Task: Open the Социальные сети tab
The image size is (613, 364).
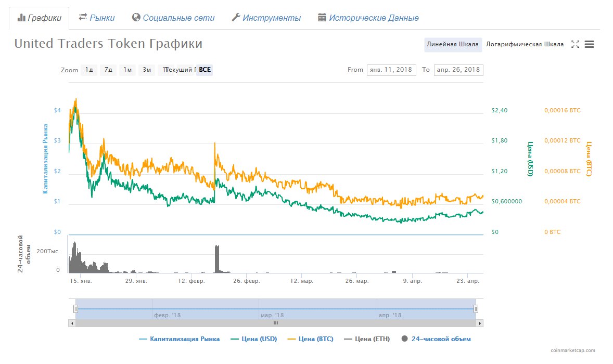Action: pyautogui.click(x=173, y=18)
